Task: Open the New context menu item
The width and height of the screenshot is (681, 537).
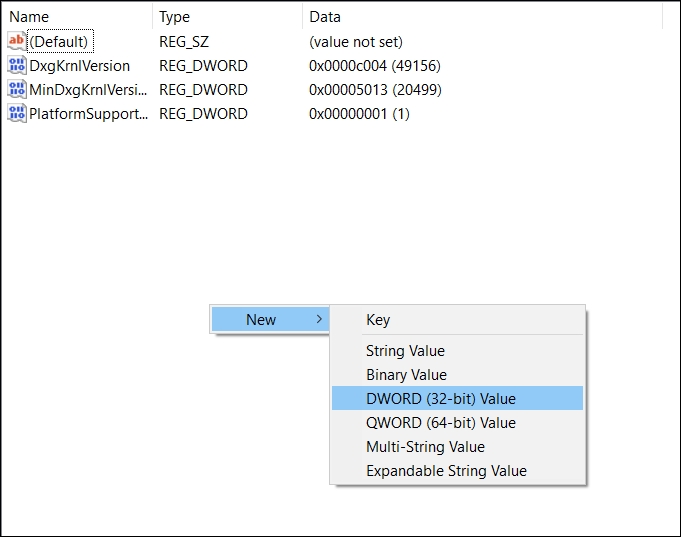Action: coord(261,319)
